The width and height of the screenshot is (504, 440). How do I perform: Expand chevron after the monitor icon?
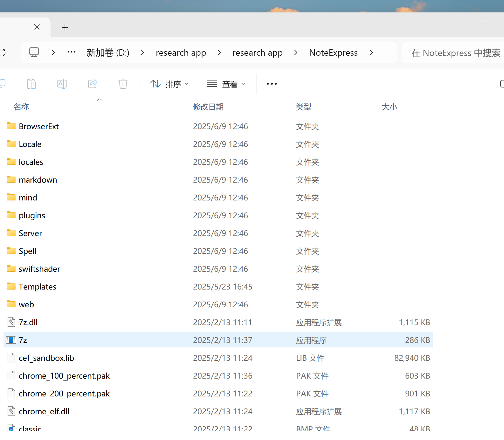53,52
